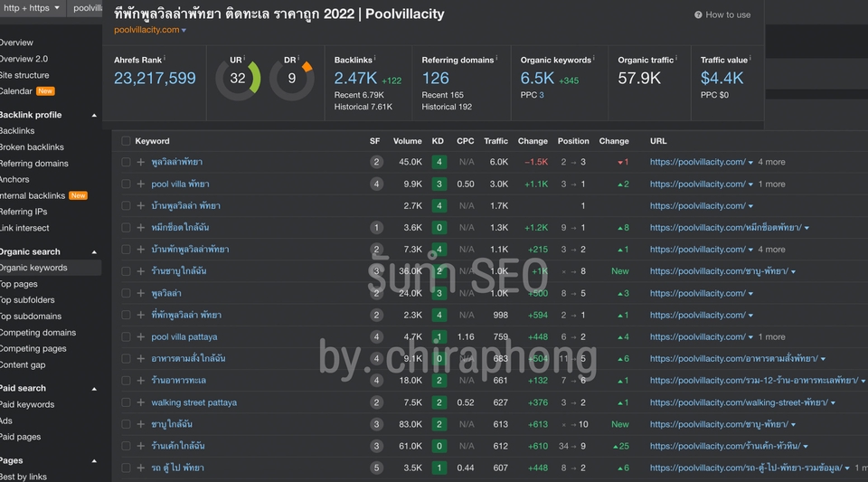
Task: Open the Organic keywords count 6.5K
Action: coord(537,78)
